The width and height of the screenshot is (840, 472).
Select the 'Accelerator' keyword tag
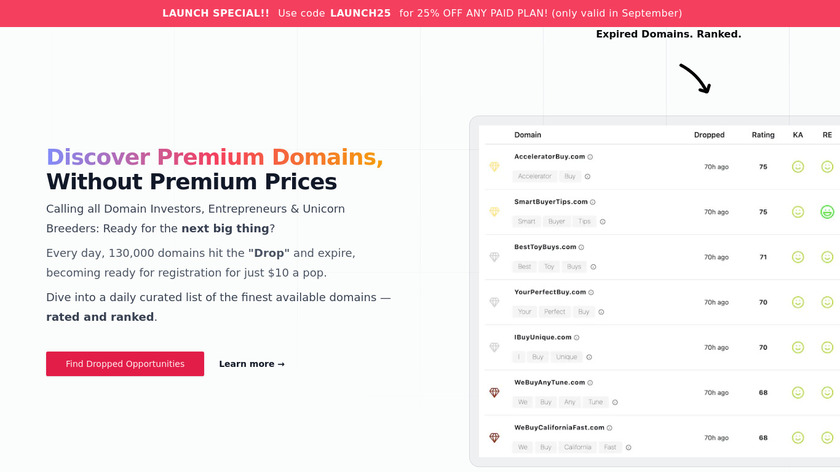(x=535, y=176)
